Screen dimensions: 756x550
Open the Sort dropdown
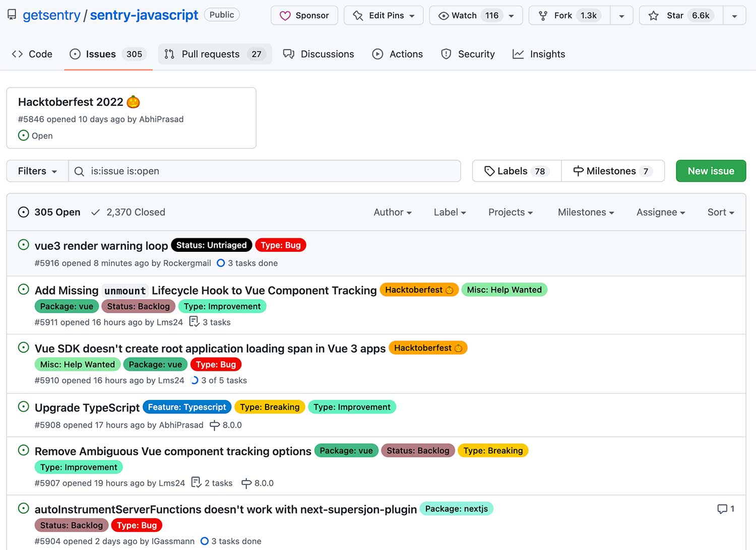click(721, 212)
